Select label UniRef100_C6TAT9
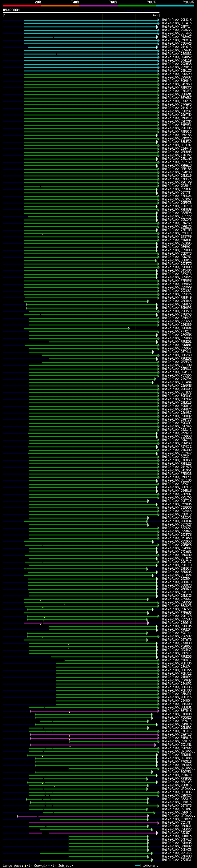 177,640
